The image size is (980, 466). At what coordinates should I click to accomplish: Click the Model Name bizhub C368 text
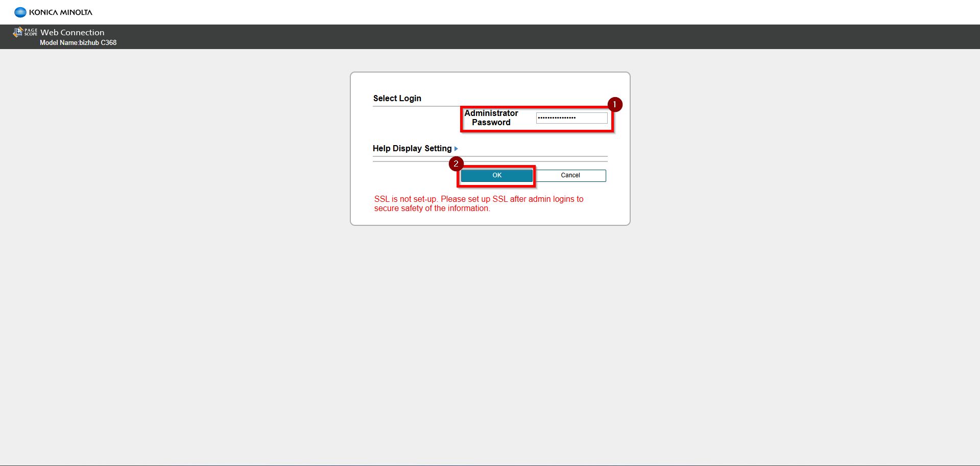78,43
